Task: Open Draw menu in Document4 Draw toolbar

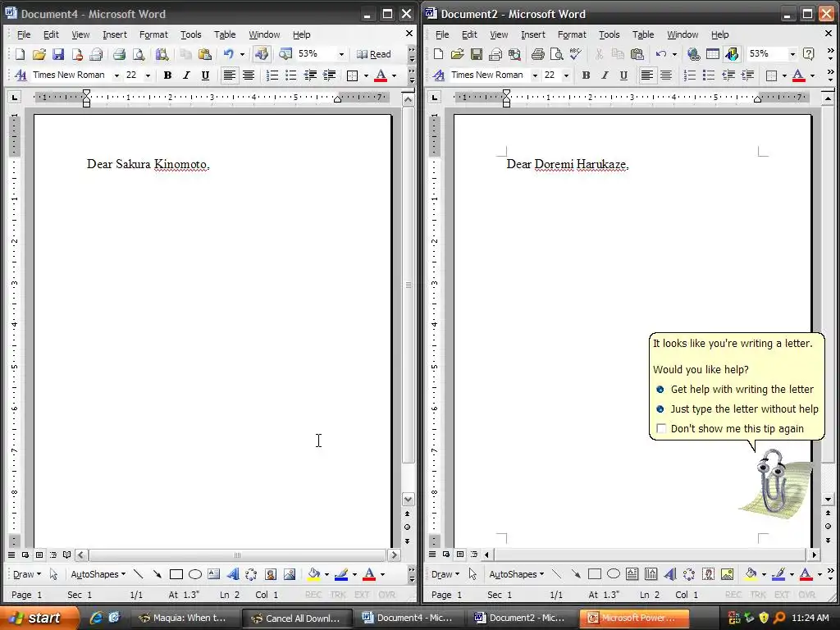Action: (26, 574)
